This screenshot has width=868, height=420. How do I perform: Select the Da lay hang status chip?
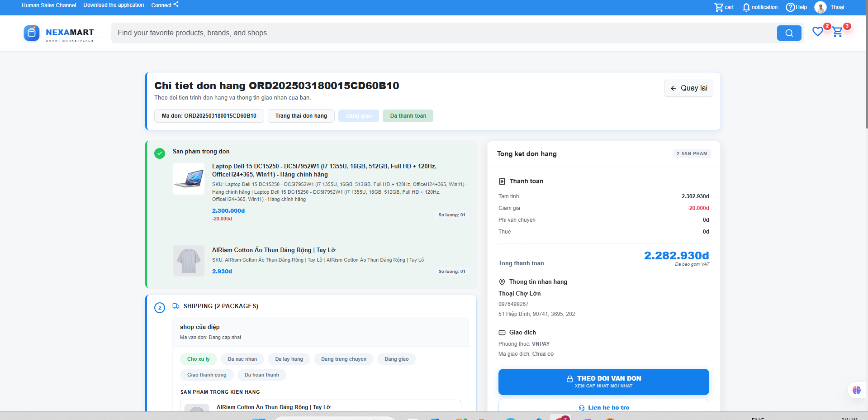289,359
